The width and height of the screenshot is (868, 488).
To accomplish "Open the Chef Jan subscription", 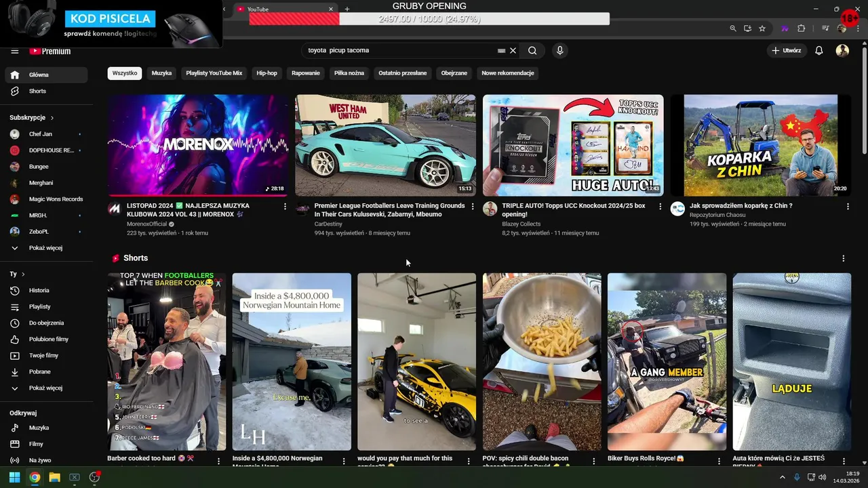I will coord(46,134).
